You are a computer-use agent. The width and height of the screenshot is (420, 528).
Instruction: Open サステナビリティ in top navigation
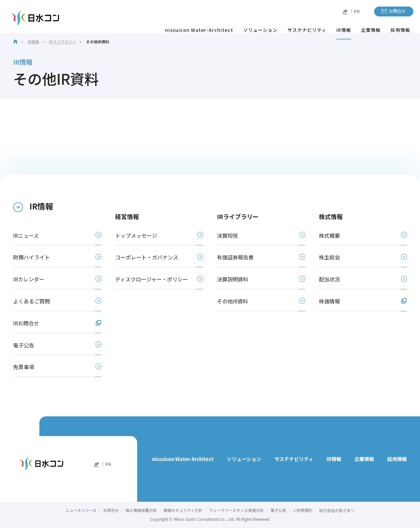(x=307, y=30)
